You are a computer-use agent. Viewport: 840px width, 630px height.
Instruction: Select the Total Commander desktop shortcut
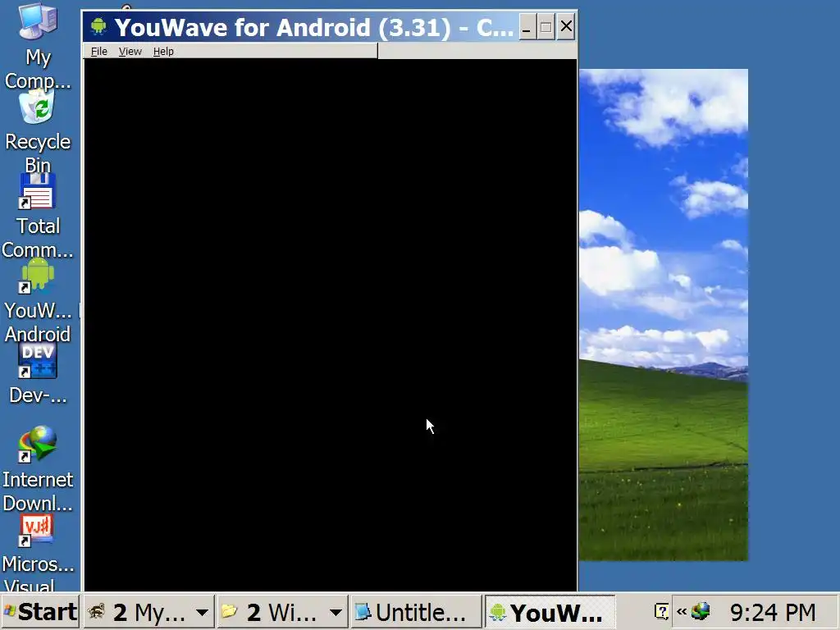point(38,216)
